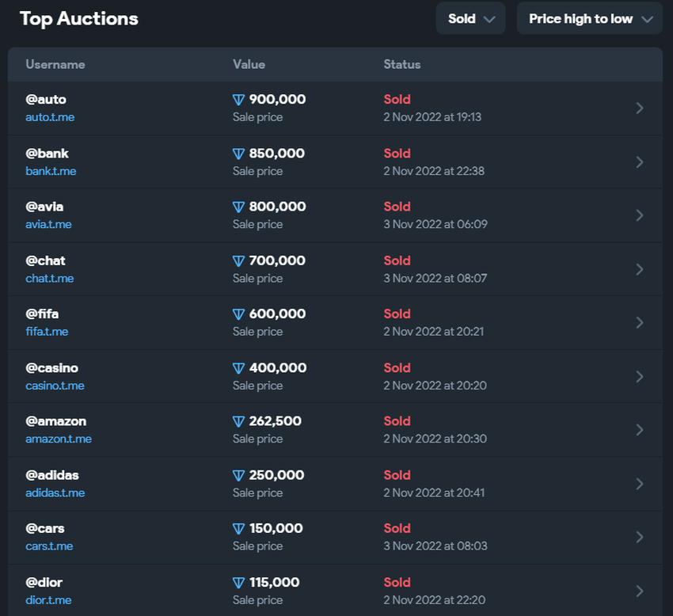Viewport: 673px width, 616px height.
Task: Follow the amazon.t.me link
Action: pos(58,439)
